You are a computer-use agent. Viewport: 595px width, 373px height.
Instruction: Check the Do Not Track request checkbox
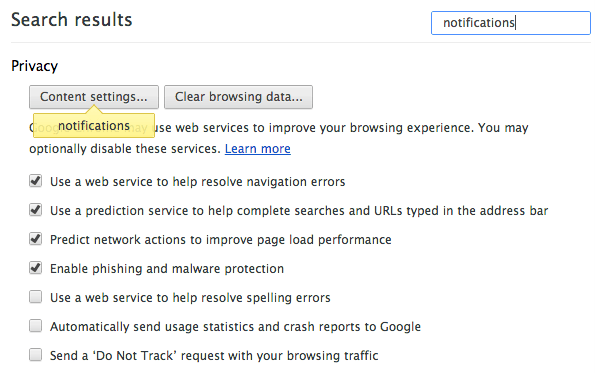point(36,355)
